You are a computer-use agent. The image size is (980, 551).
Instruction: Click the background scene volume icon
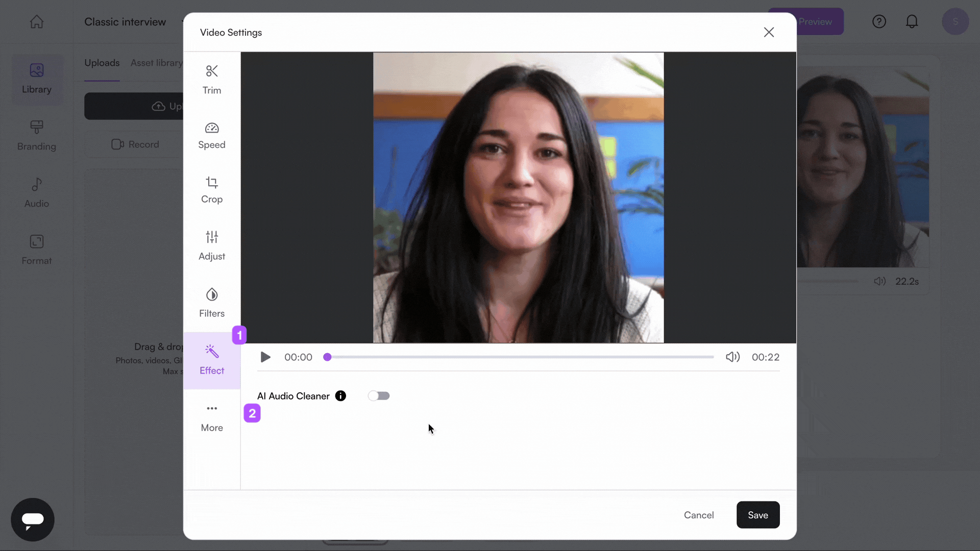[x=879, y=281]
